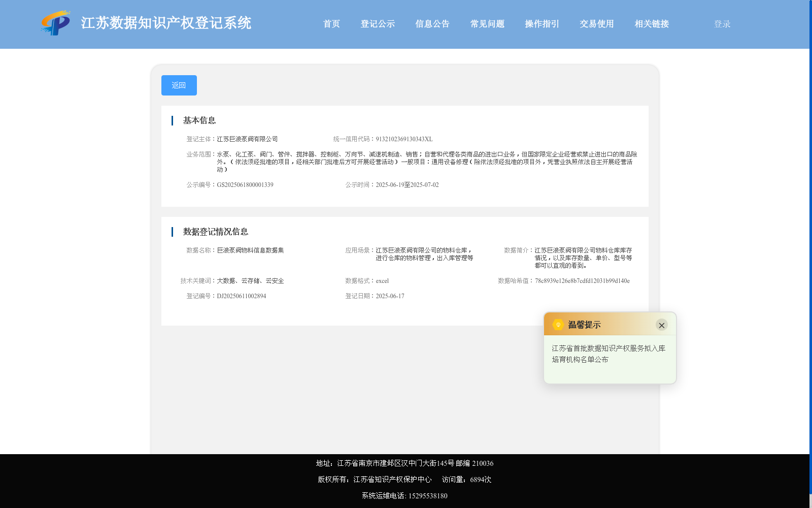Select credit code 9132102369130343XL
The image size is (812, 508).
pyautogui.click(x=404, y=139)
